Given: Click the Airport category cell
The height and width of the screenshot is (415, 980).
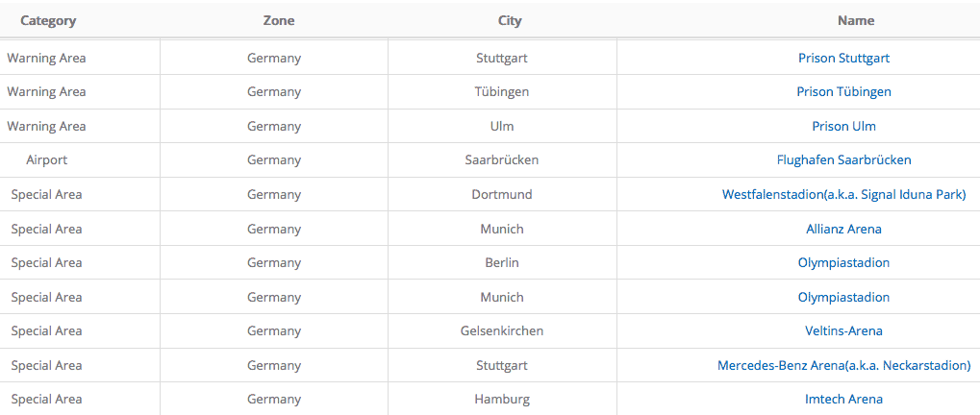Looking at the screenshot, I should coord(46,160).
